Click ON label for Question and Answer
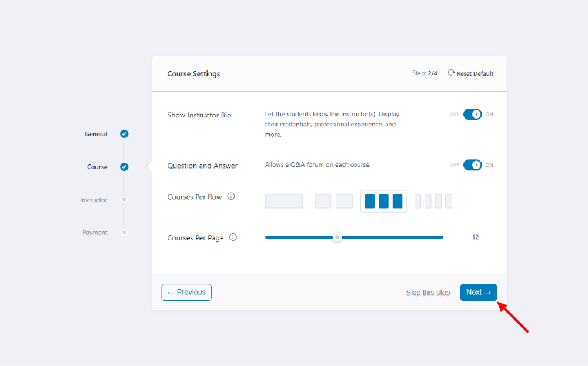The image size is (588, 366). click(x=489, y=165)
